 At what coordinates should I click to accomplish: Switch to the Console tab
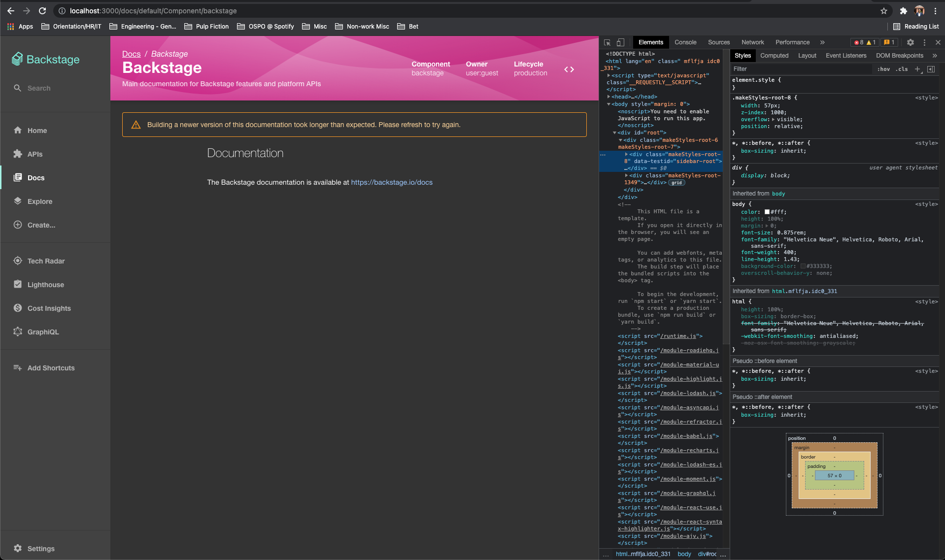pyautogui.click(x=685, y=42)
